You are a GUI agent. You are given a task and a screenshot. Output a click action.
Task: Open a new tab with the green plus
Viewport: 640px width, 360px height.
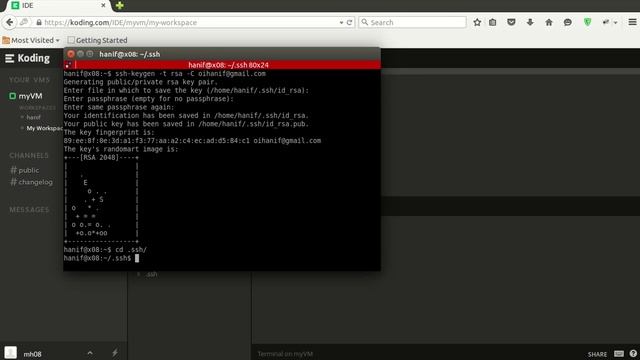point(120,5)
